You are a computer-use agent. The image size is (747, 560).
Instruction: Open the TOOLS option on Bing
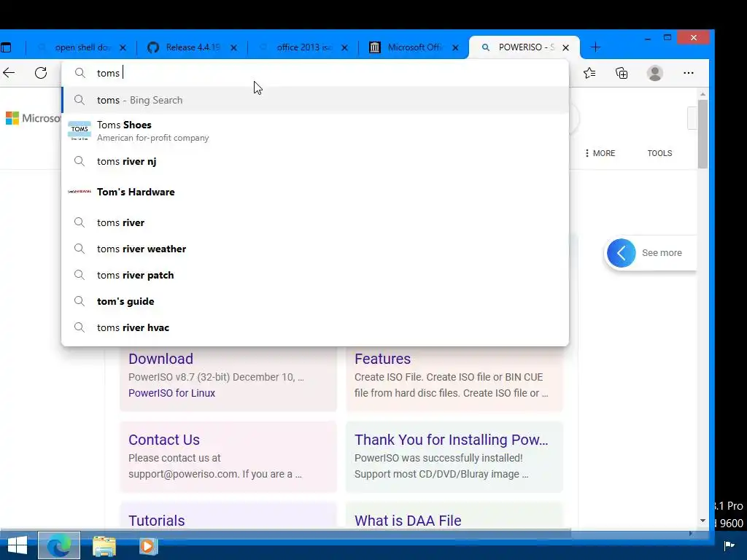(x=659, y=153)
